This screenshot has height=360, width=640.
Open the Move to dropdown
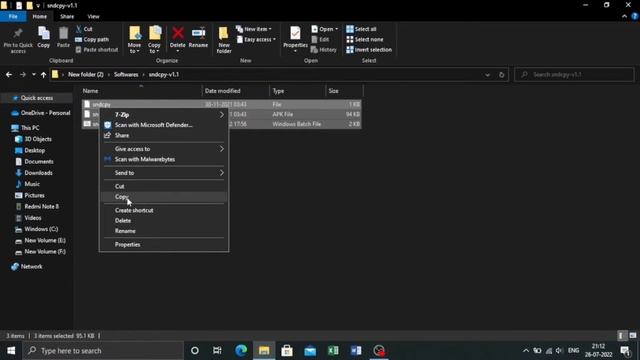point(134,40)
